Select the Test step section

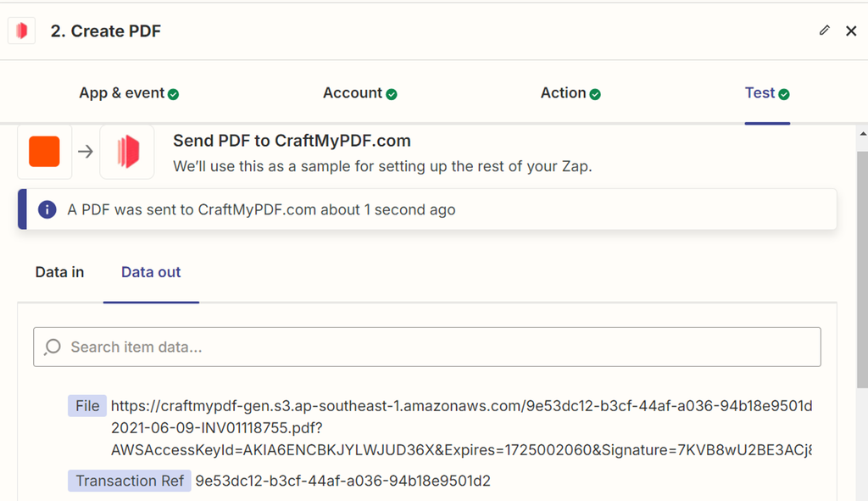[761, 93]
